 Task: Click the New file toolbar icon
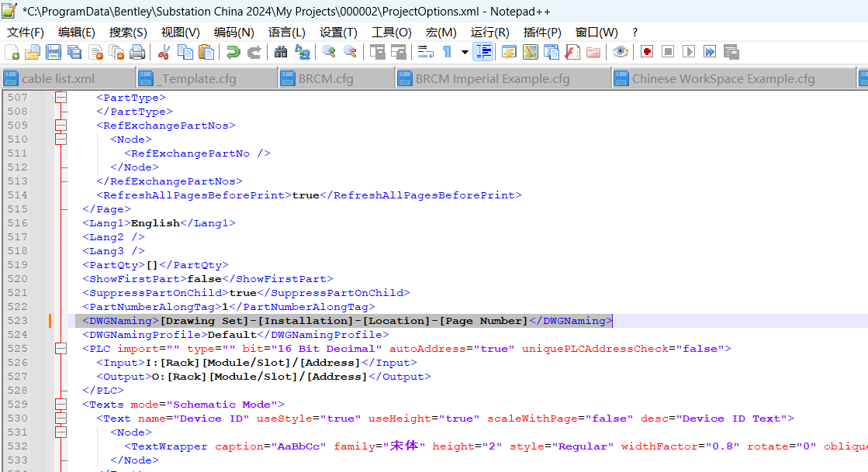point(12,52)
